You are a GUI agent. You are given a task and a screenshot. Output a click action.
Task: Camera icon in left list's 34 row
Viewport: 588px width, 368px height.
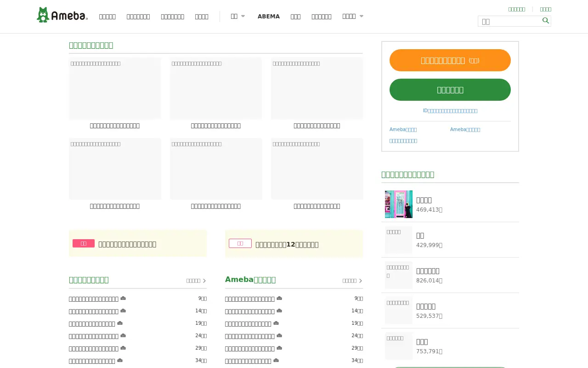[120, 361]
